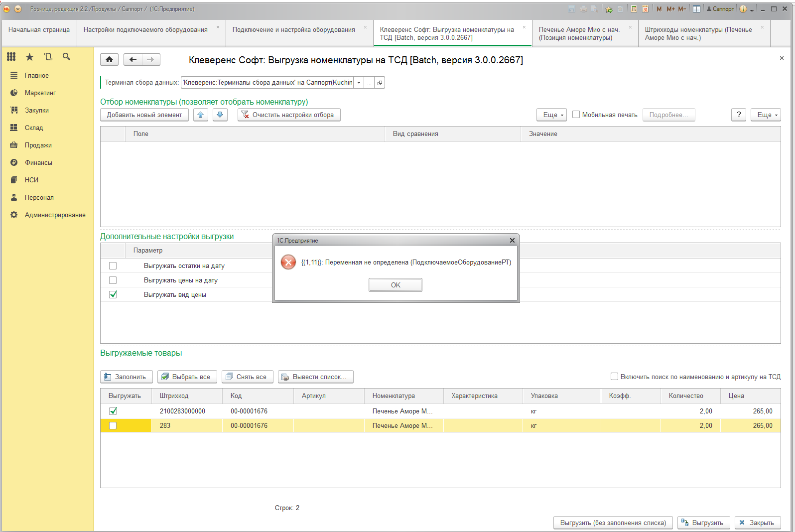
Task: Toggle search by name and article on ТСД
Action: 615,377
